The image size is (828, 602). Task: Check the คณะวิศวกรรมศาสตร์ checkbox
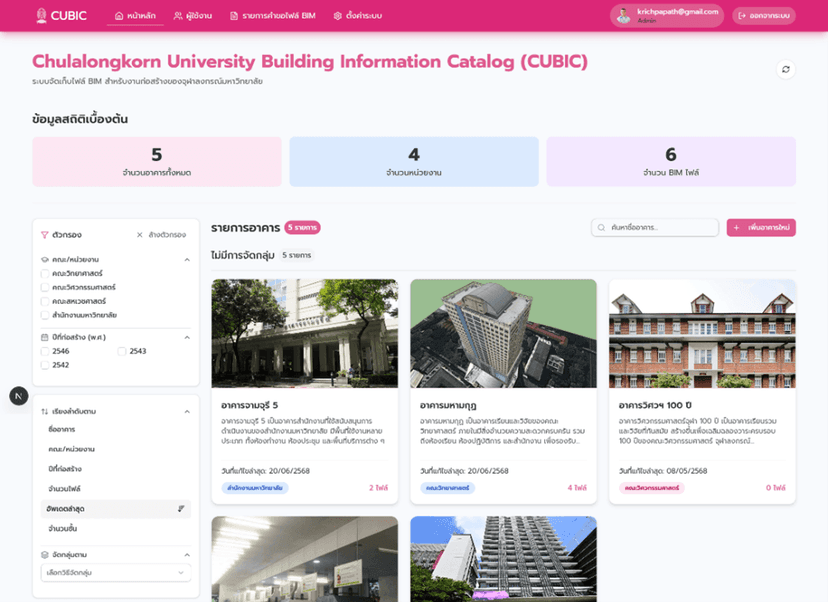(x=45, y=287)
